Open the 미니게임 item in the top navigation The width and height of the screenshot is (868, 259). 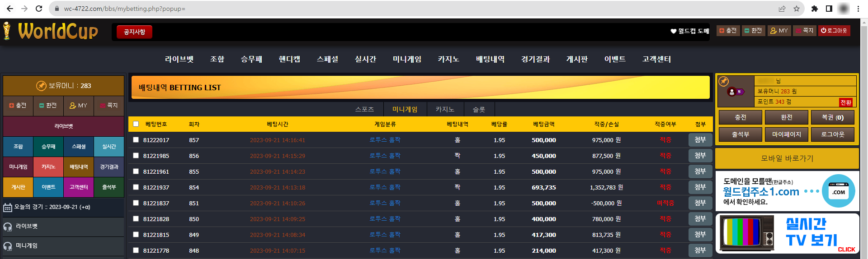(407, 59)
